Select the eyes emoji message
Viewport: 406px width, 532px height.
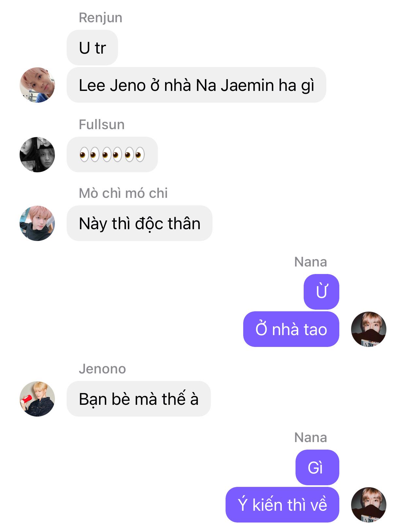[112, 155]
